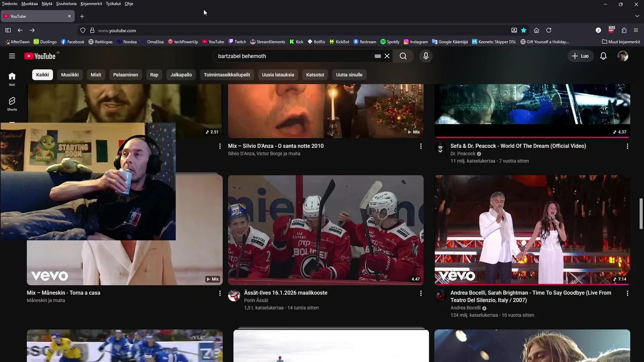Screen dimensions: 644x362
Task: Click the YouTube logo
Action: [x=40, y=56]
